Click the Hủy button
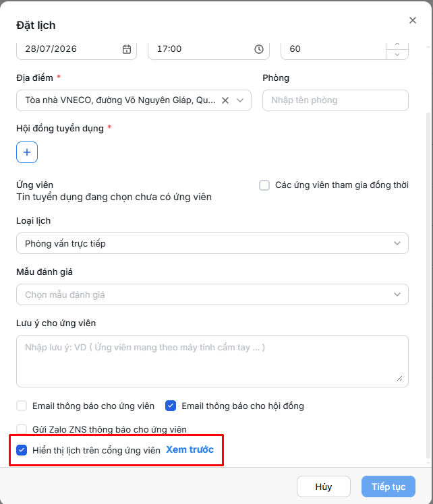 pos(324,486)
